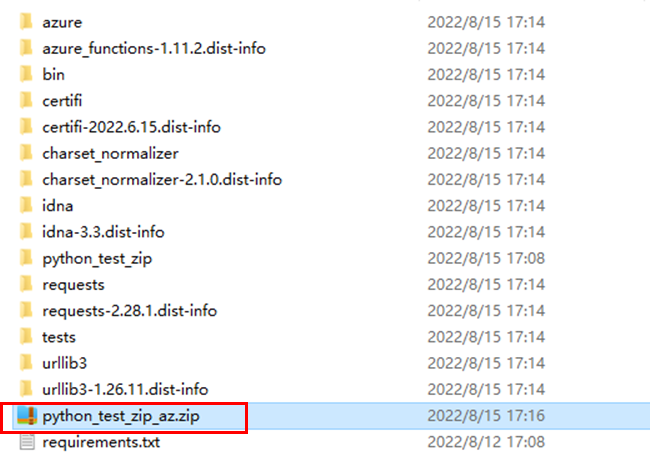Select the bin folder icon
Screen dimensions: 650x456
click(26, 74)
